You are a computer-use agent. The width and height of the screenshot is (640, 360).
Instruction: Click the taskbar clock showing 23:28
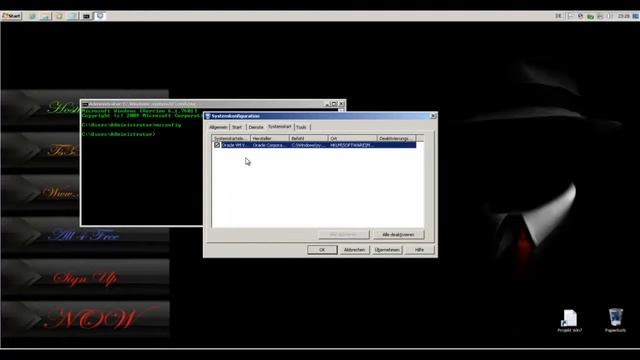623,16
